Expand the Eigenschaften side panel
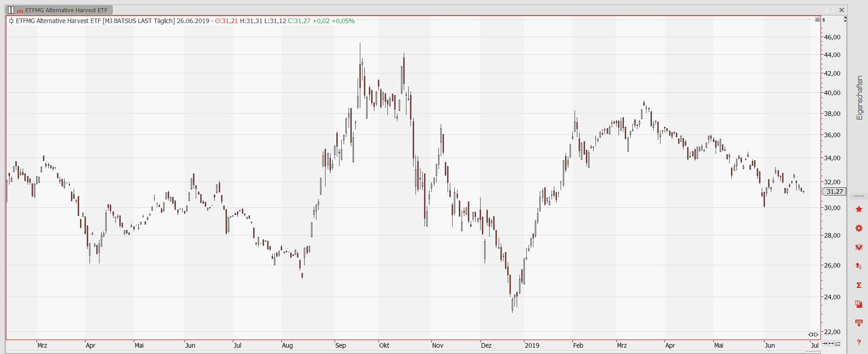 [859, 98]
